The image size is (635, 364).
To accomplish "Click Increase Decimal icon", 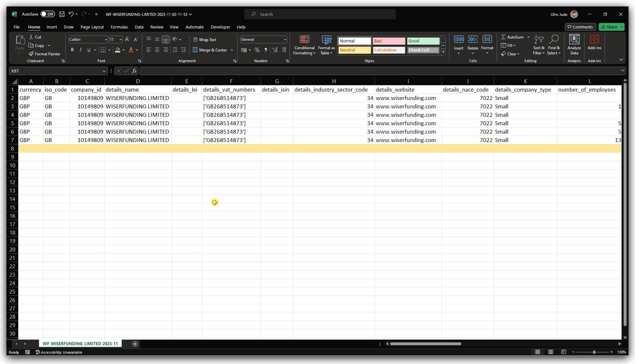I will (x=275, y=50).
